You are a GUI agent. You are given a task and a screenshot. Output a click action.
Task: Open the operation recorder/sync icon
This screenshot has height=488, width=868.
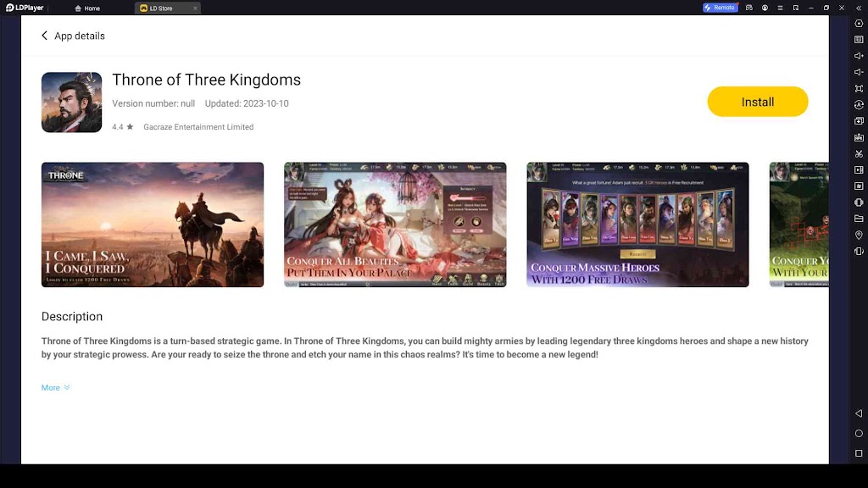(859, 104)
